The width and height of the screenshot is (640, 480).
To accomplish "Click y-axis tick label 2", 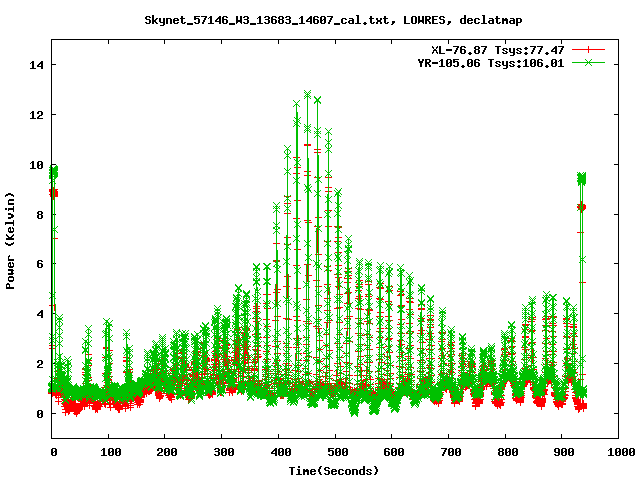I will click(x=40, y=364).
